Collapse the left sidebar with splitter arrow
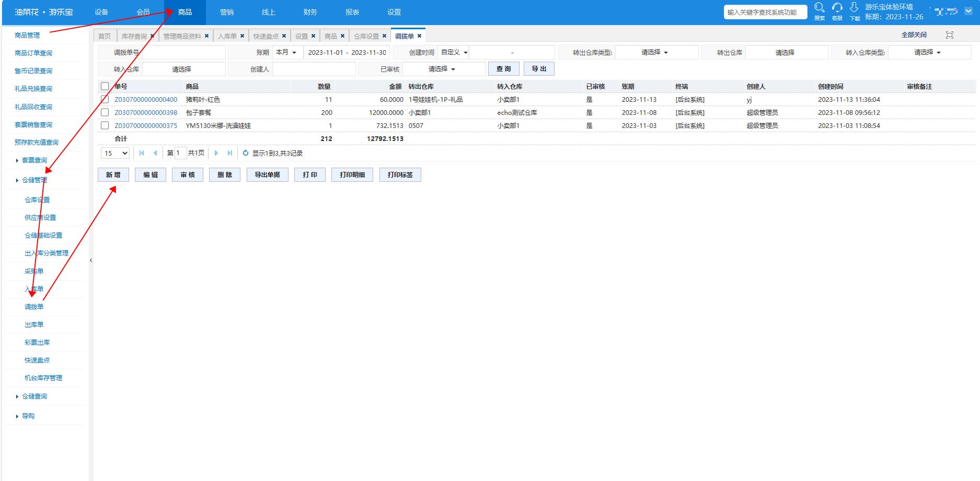 tap(91, 260)
